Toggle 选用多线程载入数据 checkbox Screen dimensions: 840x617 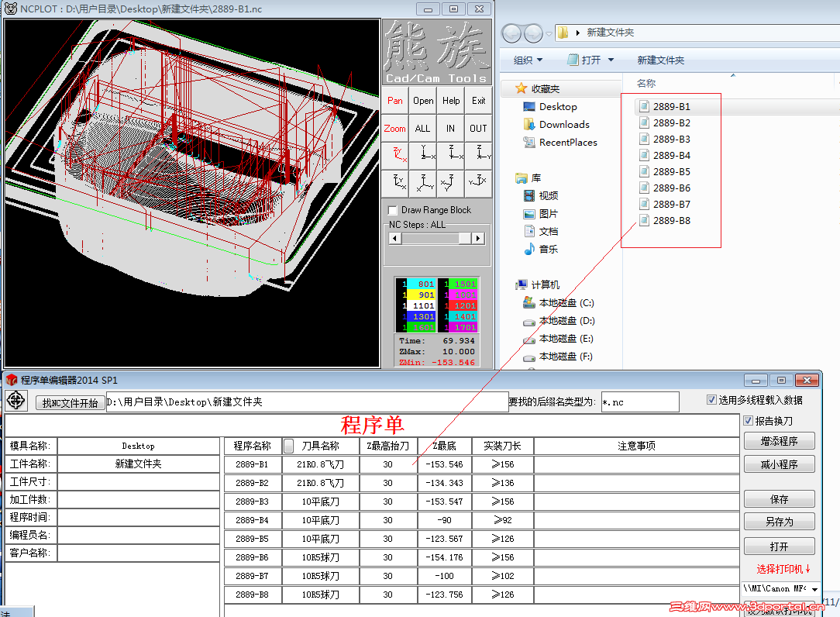click(711, 399)
